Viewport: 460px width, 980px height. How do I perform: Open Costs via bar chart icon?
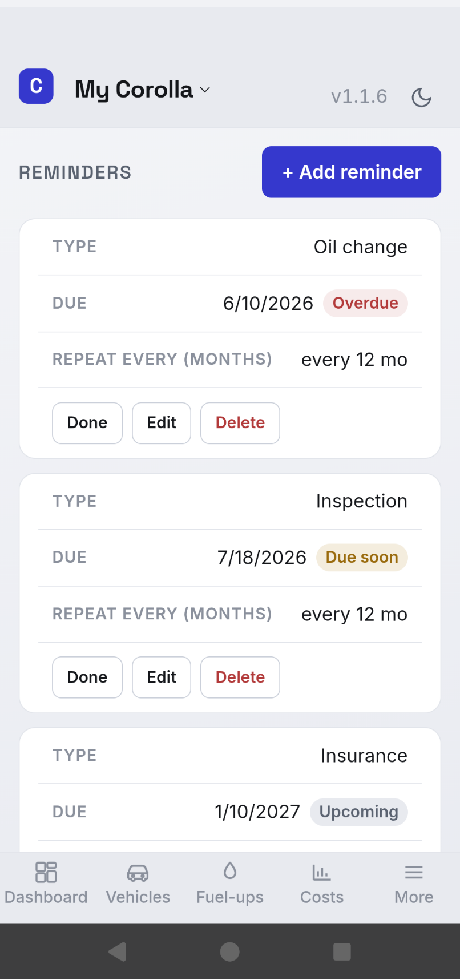click(x=322, y=872)
